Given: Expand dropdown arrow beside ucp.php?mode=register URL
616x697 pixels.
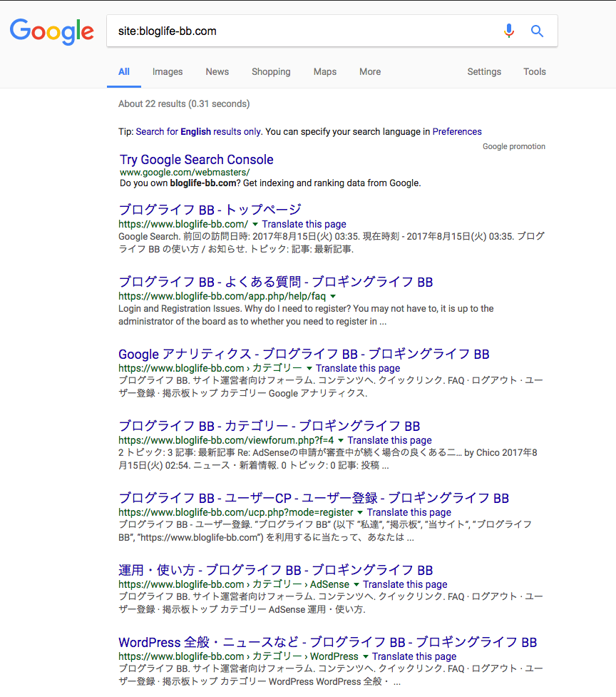Looking at the screenshot, I should tap(360, 512).
